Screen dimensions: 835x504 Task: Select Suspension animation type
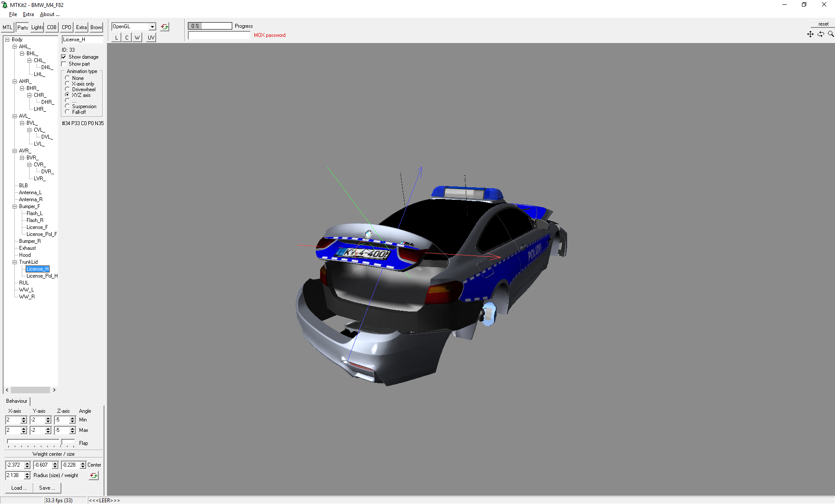(67, 106)
